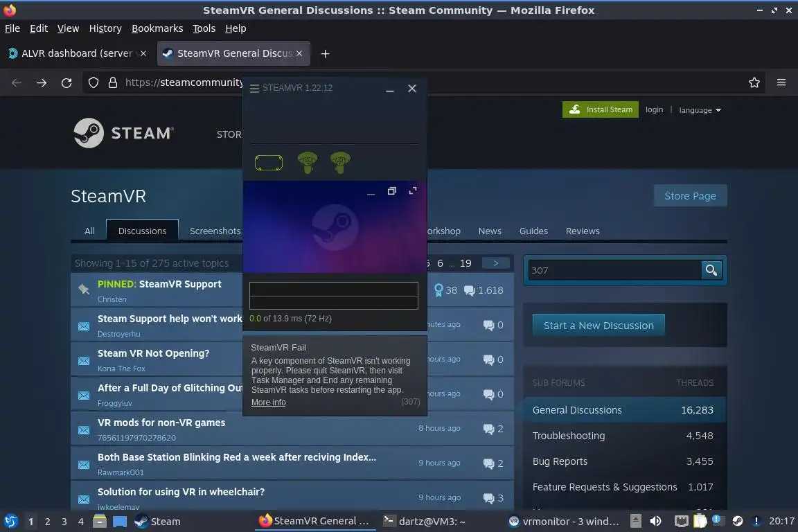Show site security lock info
The image size is (798, 532).
[113, 82]
